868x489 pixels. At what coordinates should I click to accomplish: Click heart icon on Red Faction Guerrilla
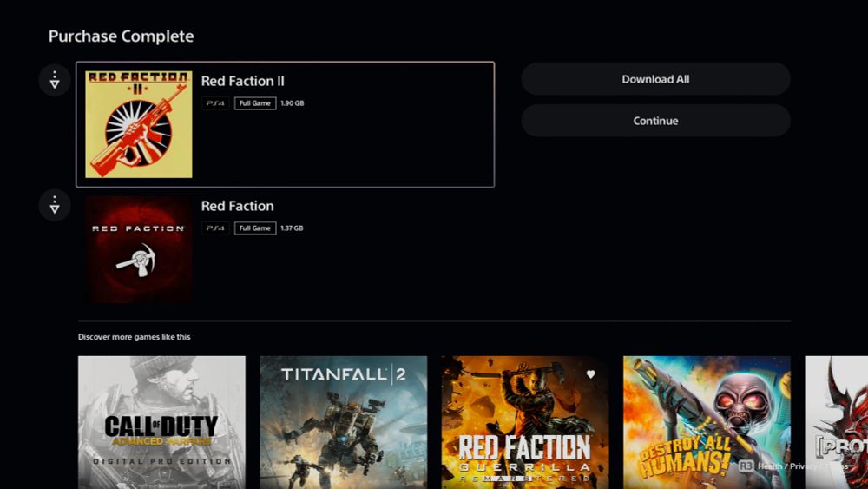(x=590, y=374)
